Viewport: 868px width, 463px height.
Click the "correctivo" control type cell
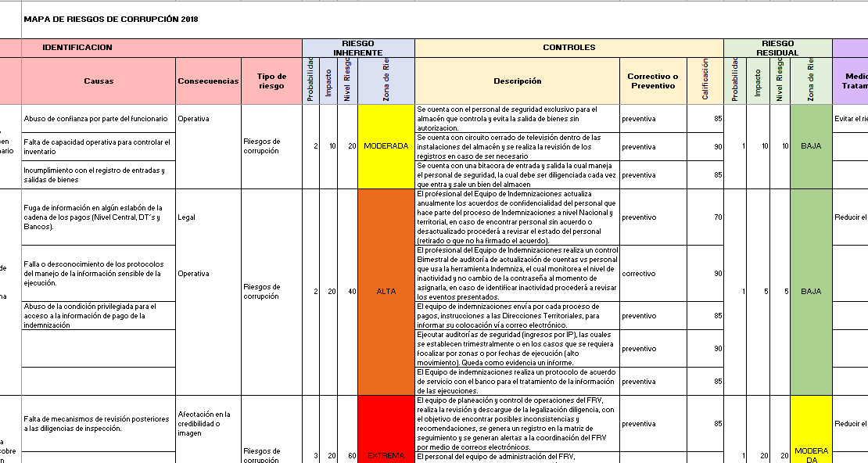[x=653, y=274]
